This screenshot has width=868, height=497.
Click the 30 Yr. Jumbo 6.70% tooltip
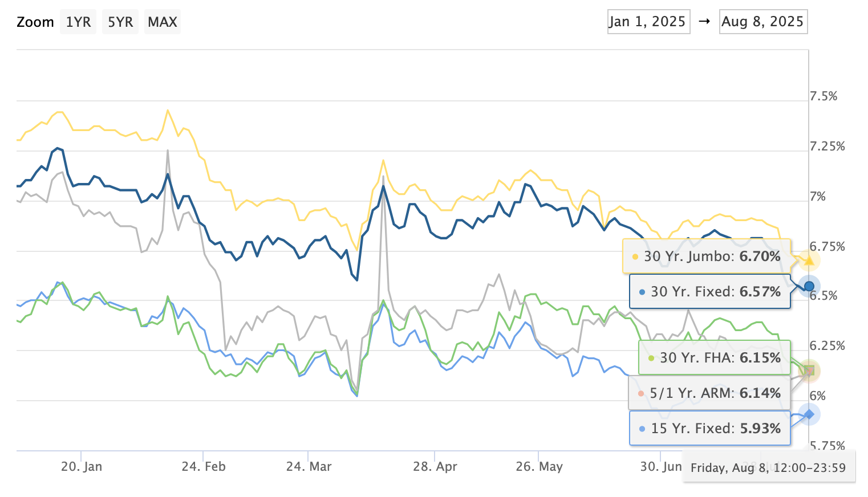pyautogui.click(x=706, y=256)
